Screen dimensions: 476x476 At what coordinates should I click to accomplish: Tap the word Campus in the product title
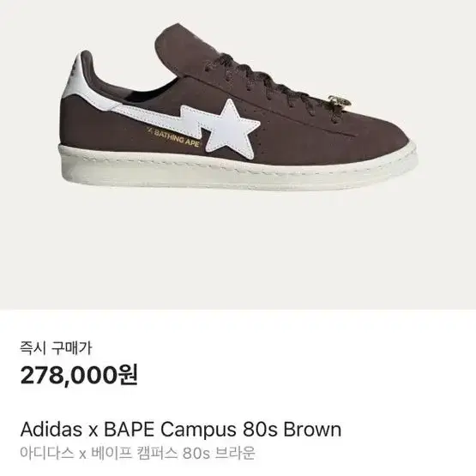[198, 430]
